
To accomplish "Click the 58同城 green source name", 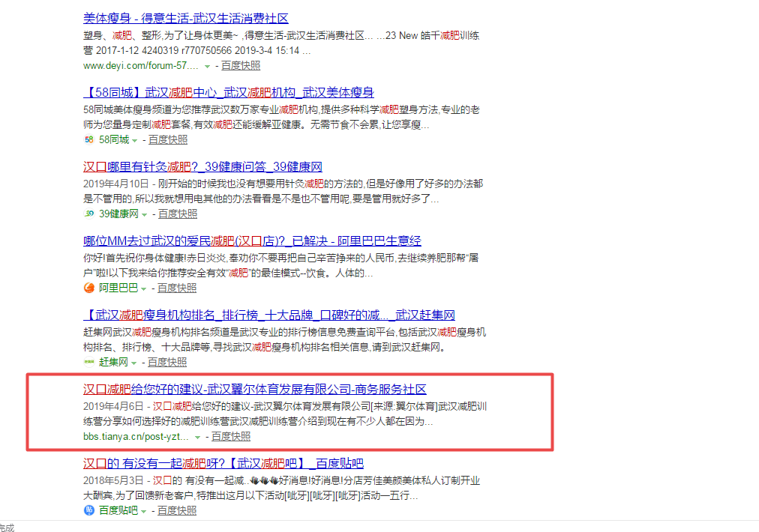I will (x=114, y=140).
